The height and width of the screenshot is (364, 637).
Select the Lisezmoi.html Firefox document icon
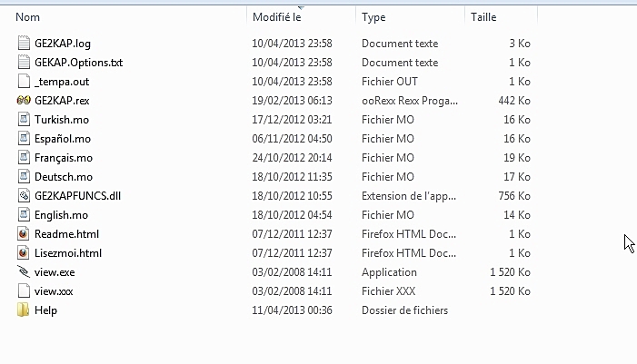[x=24, y=253]
